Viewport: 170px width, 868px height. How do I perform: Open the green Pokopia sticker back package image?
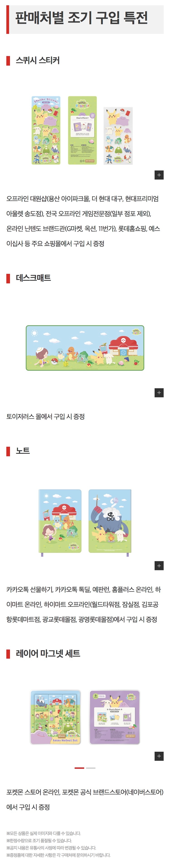pos(83,130)
